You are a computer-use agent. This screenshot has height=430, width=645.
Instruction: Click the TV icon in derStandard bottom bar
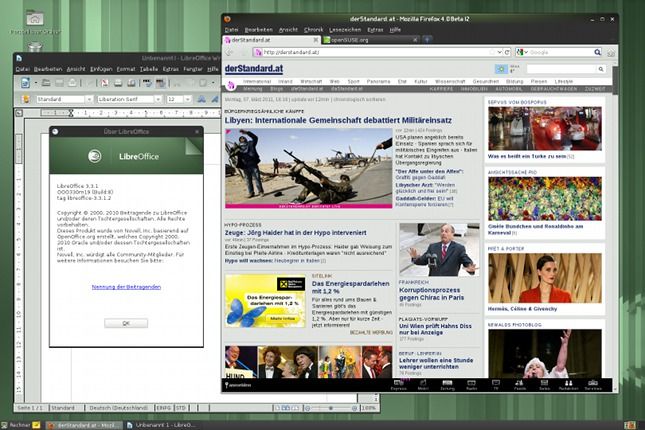pos(496,385)
